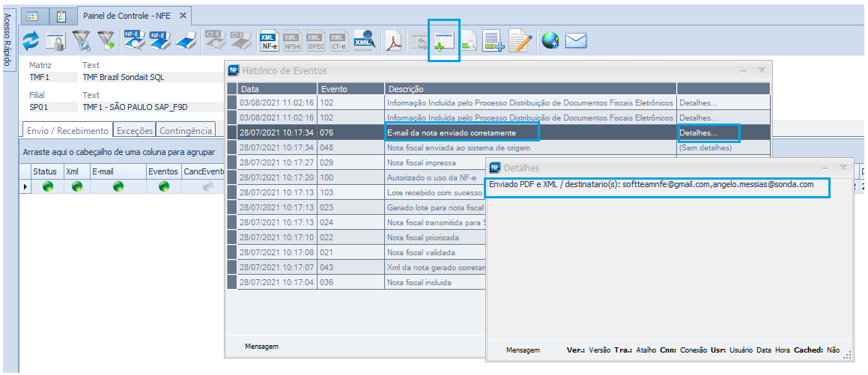
Task: Click the grey CancEvento status indicator
Action: (x=207, y=186)
